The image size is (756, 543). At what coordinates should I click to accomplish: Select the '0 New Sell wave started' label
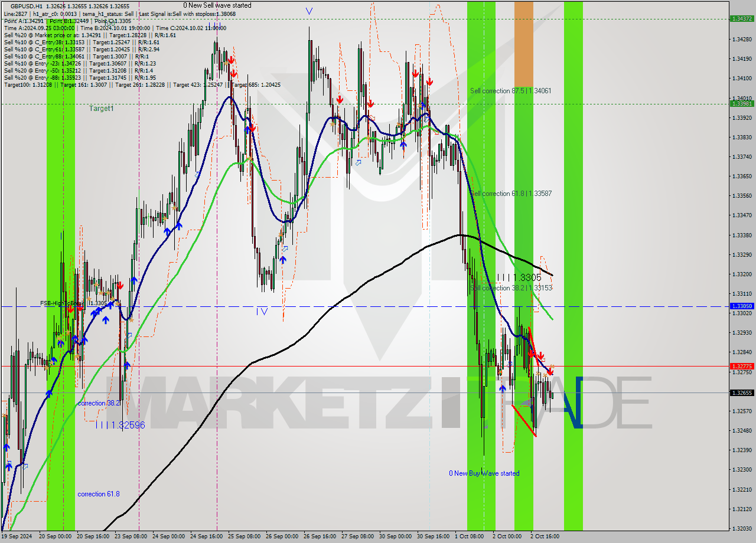[217, 5]
